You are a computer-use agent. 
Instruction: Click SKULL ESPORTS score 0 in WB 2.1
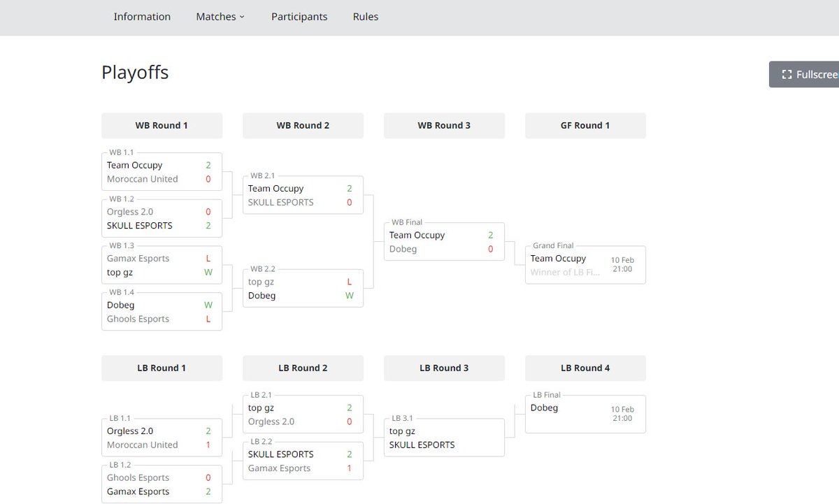click(350, 203)
